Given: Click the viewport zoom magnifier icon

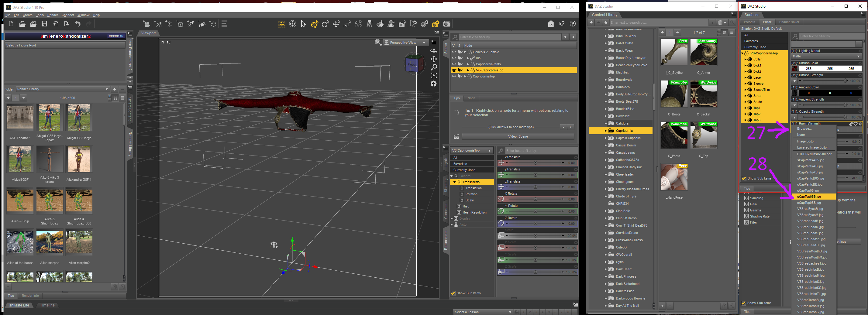Looking at the screenshot, I should point(434,67).
